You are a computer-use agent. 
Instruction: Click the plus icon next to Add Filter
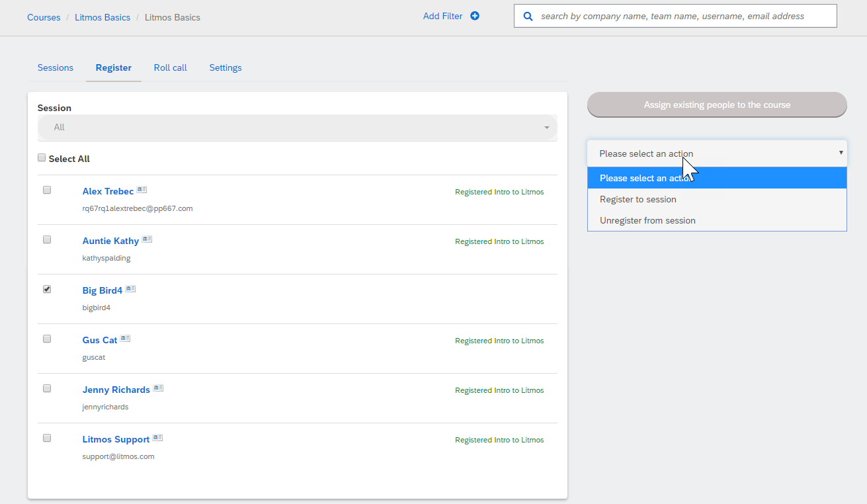coord(475,16)
